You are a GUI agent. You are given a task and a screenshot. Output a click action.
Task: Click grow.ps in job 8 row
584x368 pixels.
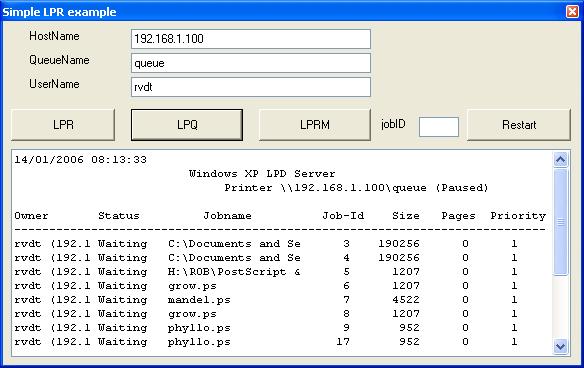click(x=192, y=314)
